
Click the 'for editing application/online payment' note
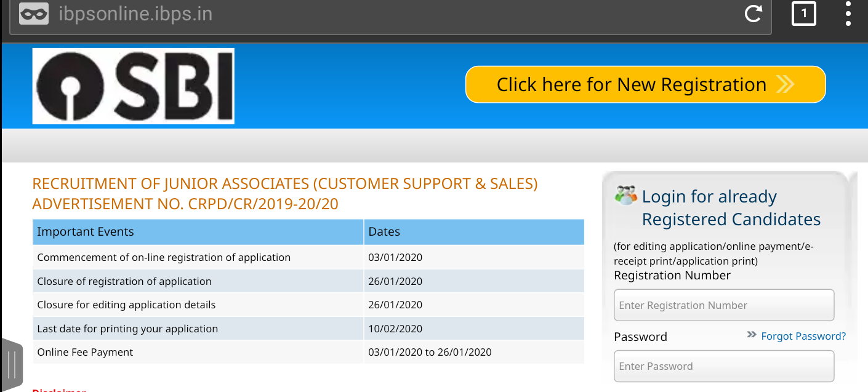[x=713, y=254]
